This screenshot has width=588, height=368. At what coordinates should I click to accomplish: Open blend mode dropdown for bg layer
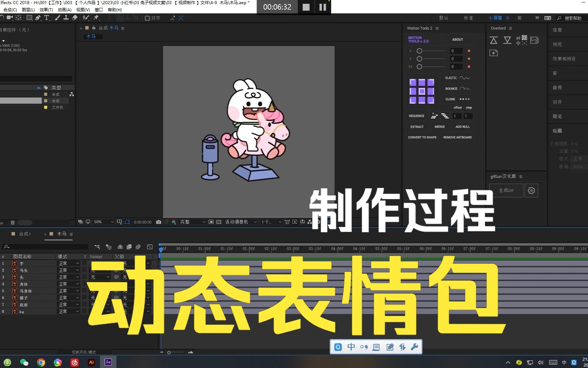click(69, 311)
